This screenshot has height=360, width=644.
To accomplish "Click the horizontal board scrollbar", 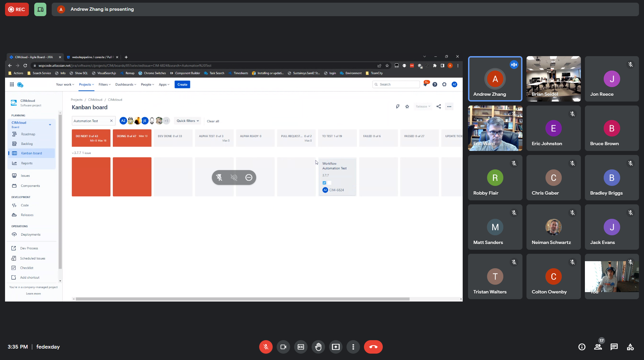I will [242, 299].
